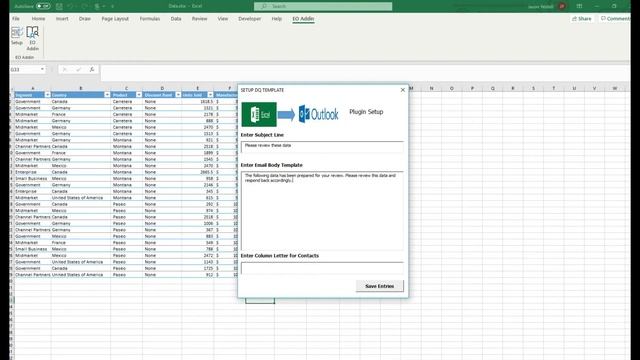Screen dimensions: 640x360
Task: Open the File menu tab
Action: [16, 19]
